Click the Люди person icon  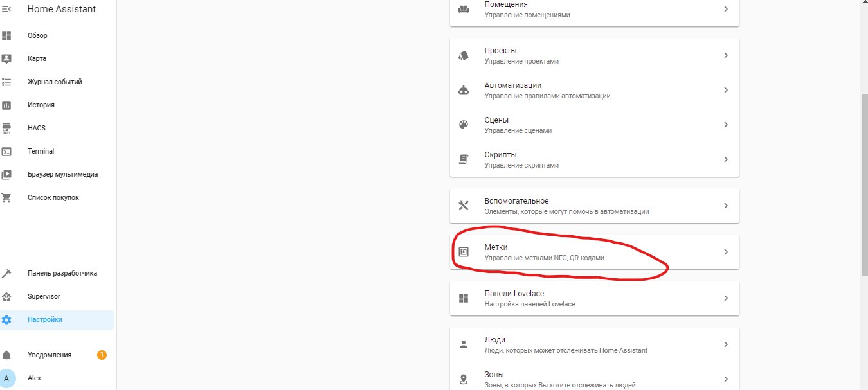point(464,344)
